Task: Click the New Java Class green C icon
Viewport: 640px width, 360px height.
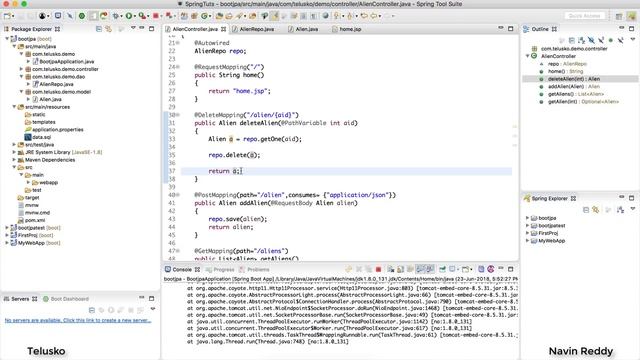Action: point(204,16)
